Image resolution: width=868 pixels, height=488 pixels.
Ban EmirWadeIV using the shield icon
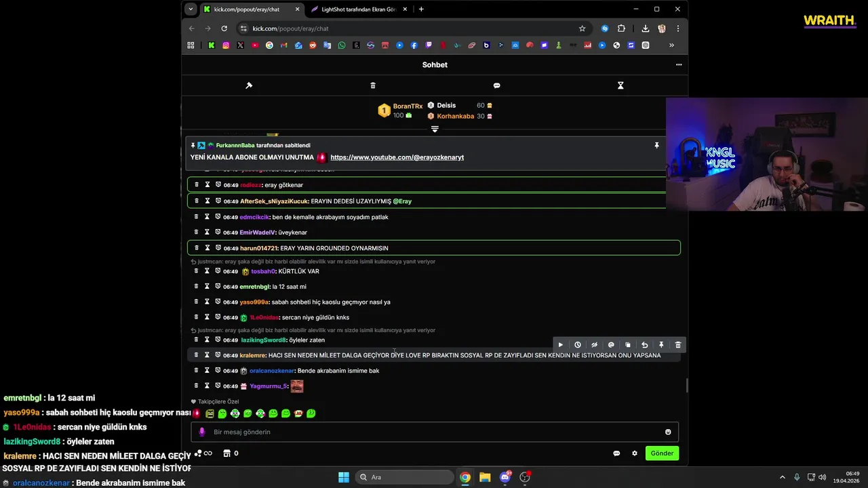coord(218,232)
